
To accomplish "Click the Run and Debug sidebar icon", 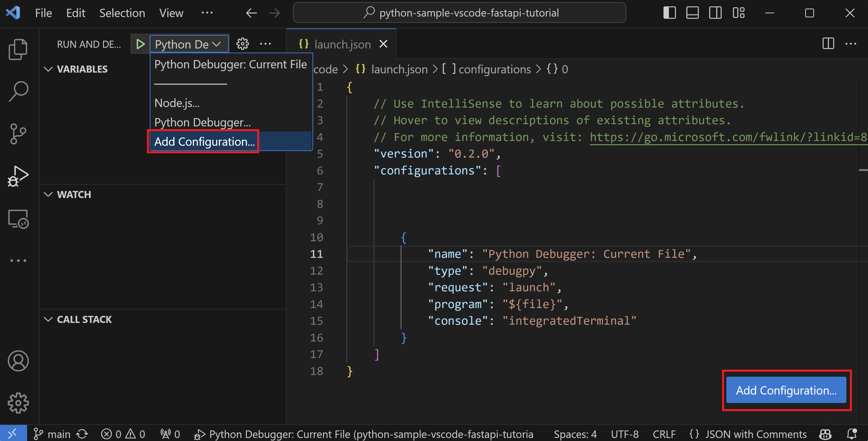I will click(17, 175).
